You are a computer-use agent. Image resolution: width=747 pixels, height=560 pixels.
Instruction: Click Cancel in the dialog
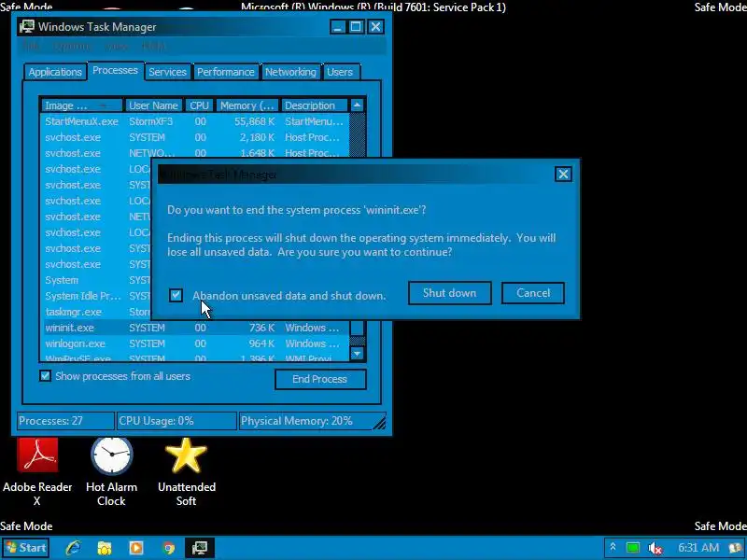(533, 293)
